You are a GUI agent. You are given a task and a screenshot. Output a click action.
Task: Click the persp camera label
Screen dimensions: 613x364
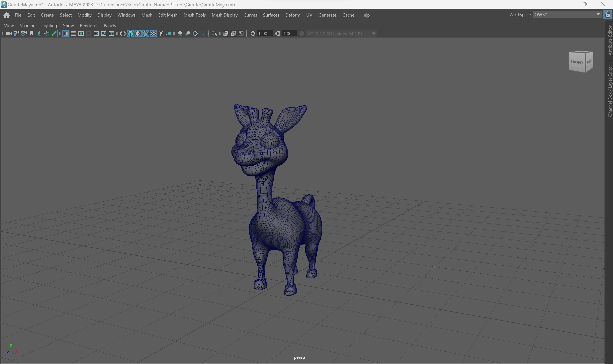pos(299,357)
